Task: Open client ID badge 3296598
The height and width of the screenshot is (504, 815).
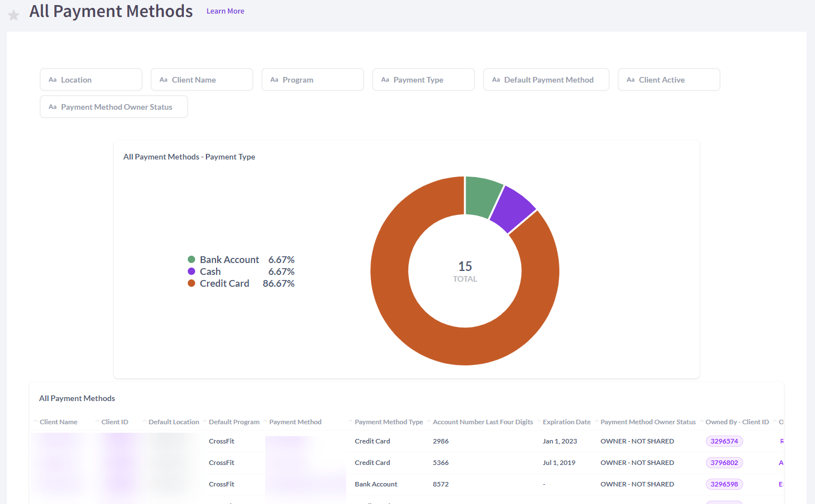Action: point(724,484)
